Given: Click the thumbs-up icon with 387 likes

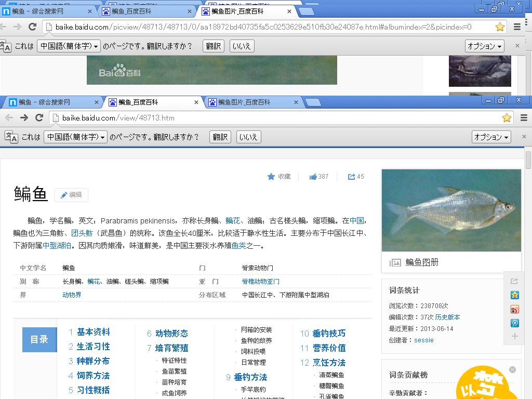Looking at the screenshot, I should tap(313, 177).
